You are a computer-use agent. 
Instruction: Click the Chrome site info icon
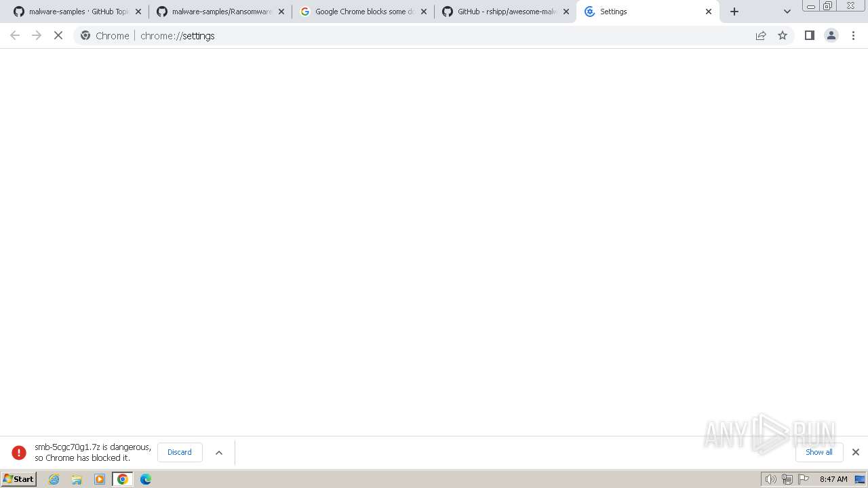(85, 35)
